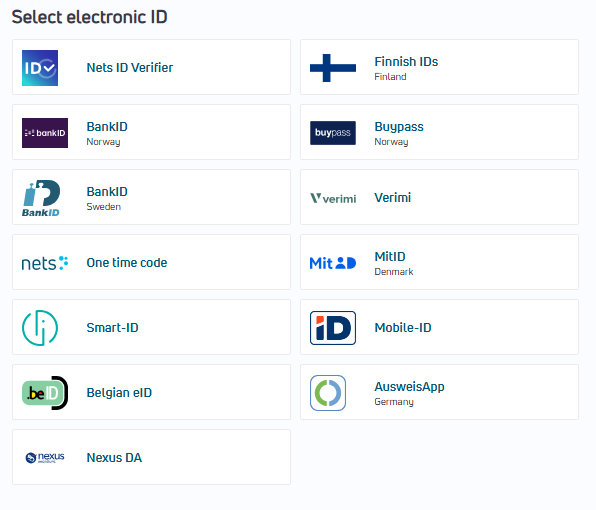The height and width of the screenshot is (510, 596).
Task: Click the Smart-ID circular logo
Action: pos(40,328)
